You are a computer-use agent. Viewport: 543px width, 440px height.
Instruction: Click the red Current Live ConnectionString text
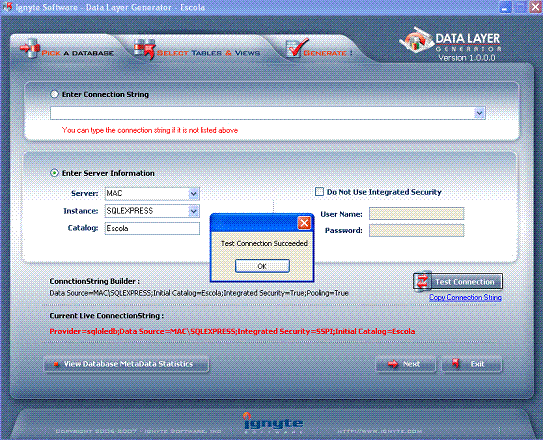pyautogui.click(x=232, y=331)
